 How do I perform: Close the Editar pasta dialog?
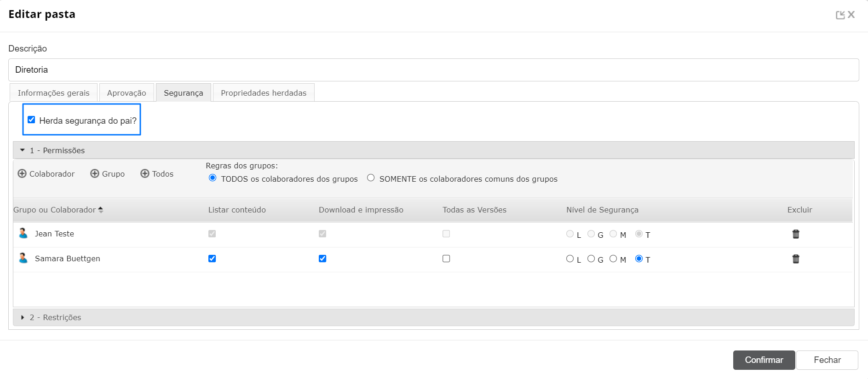point(851,15)
